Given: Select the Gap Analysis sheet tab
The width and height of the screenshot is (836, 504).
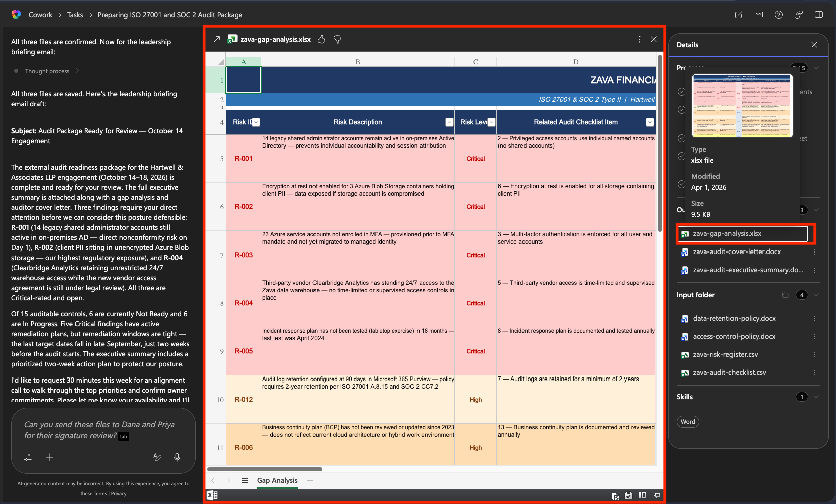Looking at the screenshot, I should point(277,480).
